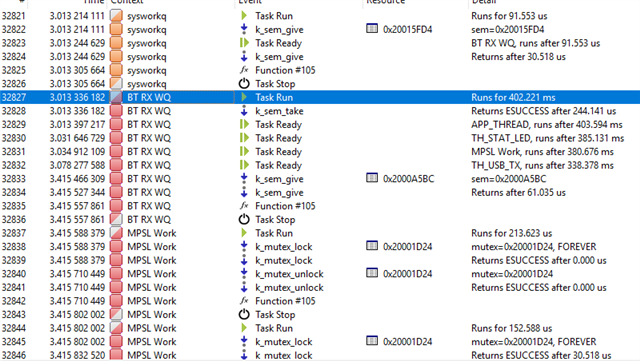Click the red MPSL Work swatch, row 32838
This screenshot has height=361, width=640.
coord(116,247)
